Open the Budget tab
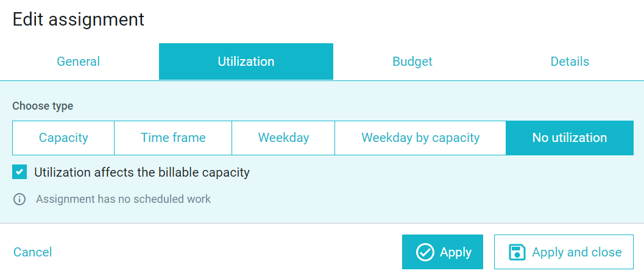The image size is (644, 279). point(412,62)
